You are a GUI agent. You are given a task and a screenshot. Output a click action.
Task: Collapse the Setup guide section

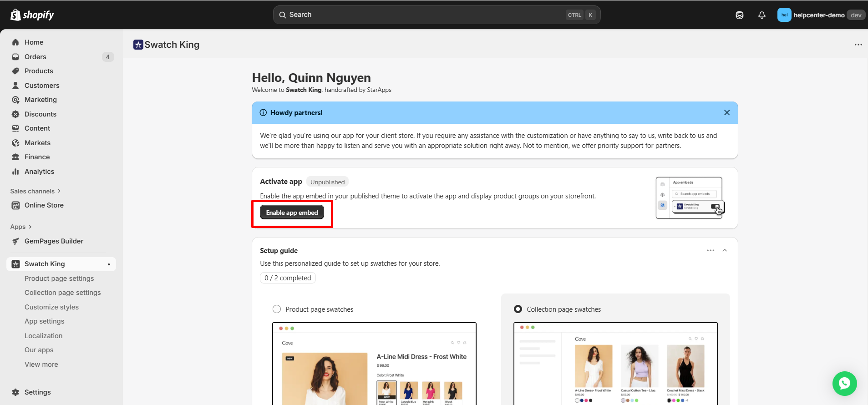point(725,251)
